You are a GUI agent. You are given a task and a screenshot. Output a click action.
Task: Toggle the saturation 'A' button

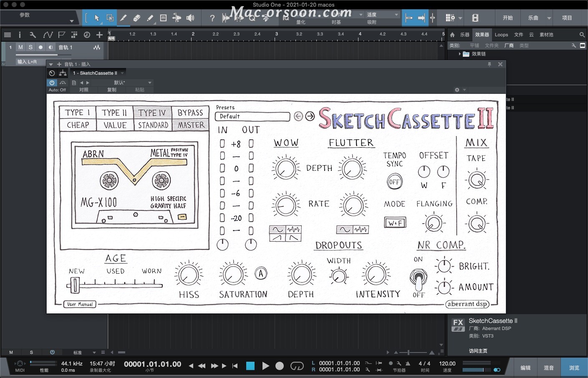click(x=261, y=274)
